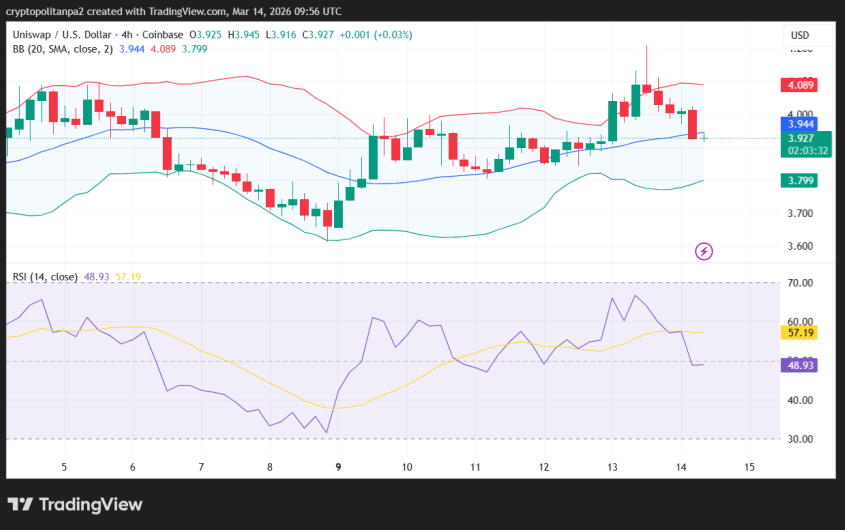Click the purple 48.93 RSI value label

(800, 366)
